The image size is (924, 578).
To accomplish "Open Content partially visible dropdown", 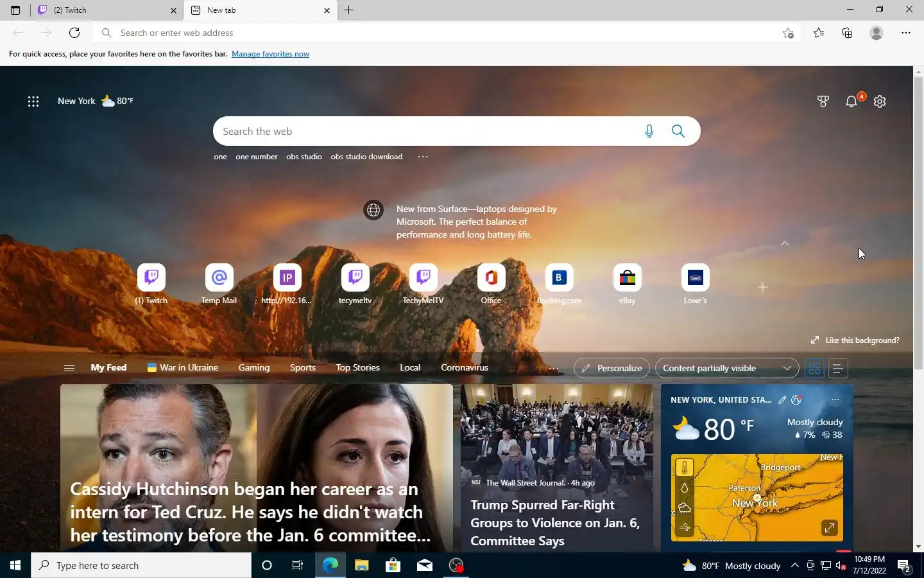I will (727, 368).
